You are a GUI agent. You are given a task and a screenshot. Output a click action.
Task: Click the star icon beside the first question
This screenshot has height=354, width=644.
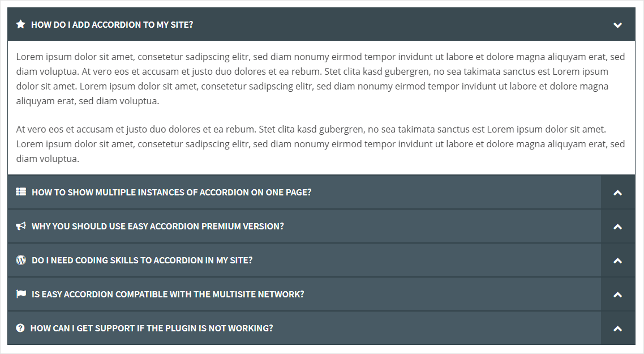pyautogui.click(x=20, y=24)
